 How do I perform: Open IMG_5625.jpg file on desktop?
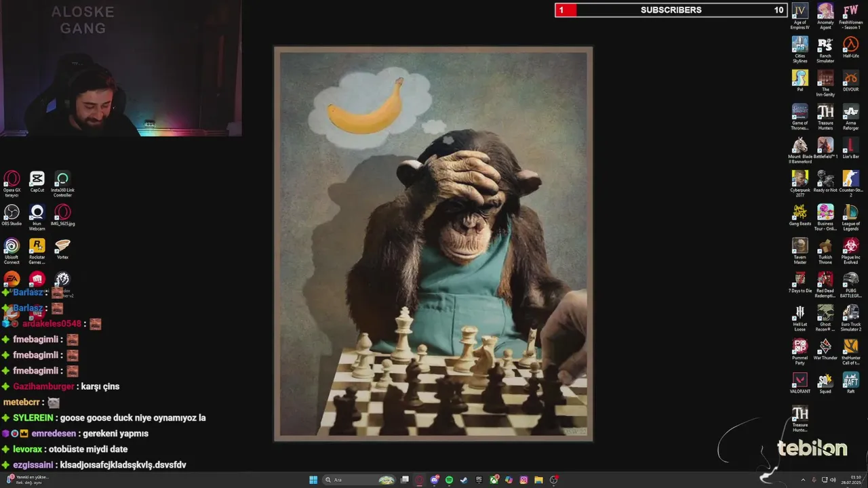(62, 216)
